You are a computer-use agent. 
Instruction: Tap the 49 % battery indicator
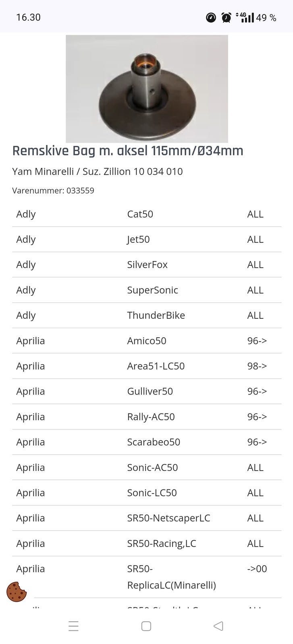pos(266,18)
